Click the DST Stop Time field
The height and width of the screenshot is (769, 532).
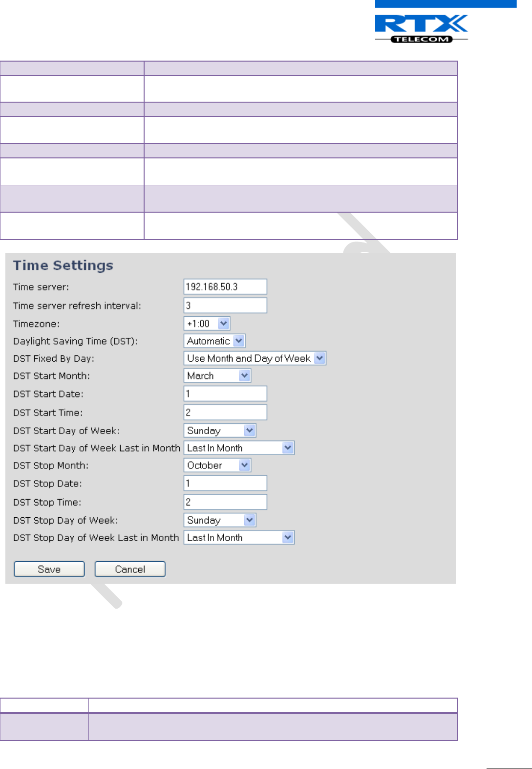tap(225, 502)
